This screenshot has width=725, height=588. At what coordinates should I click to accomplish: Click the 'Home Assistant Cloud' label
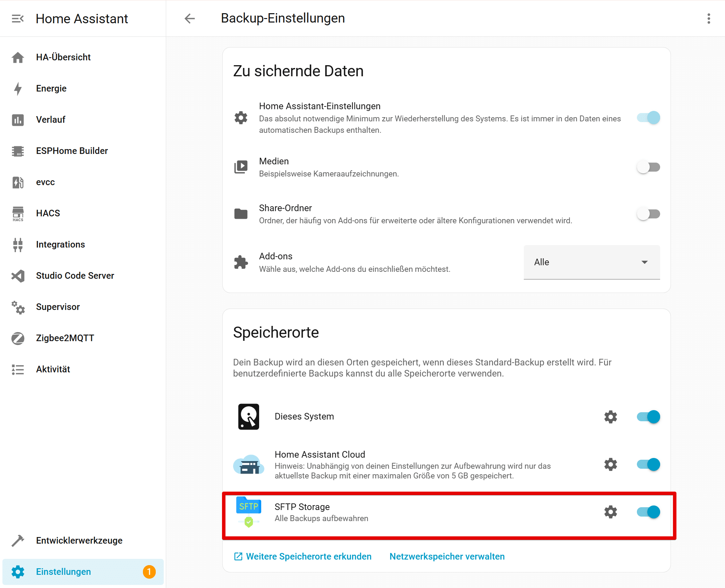[x=320, y=455]
